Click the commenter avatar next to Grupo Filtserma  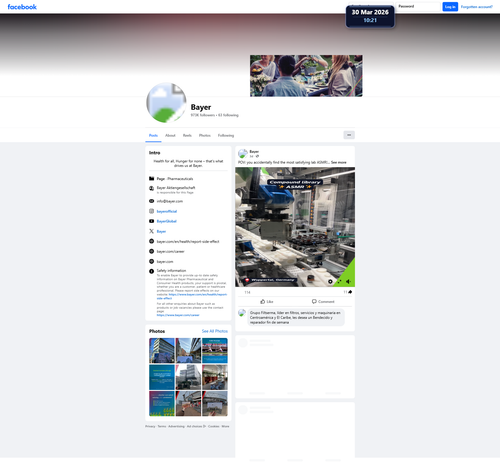[x=242, y=313]
